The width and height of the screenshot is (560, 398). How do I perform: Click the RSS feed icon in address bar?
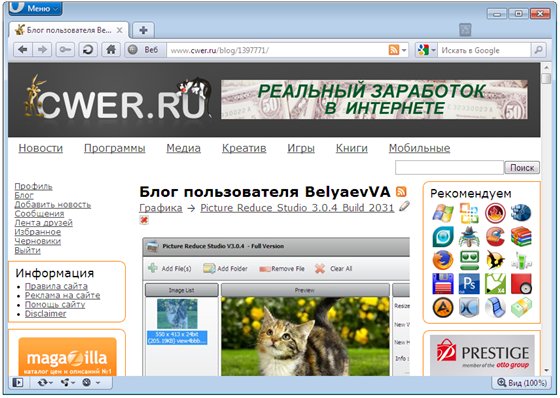tap(394, 50)
